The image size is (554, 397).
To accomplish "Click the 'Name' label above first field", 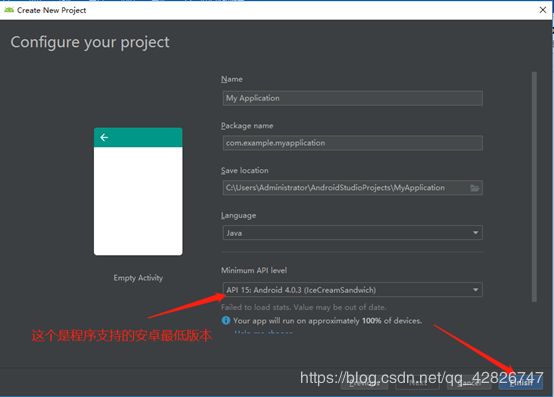I will pos(232,79).
